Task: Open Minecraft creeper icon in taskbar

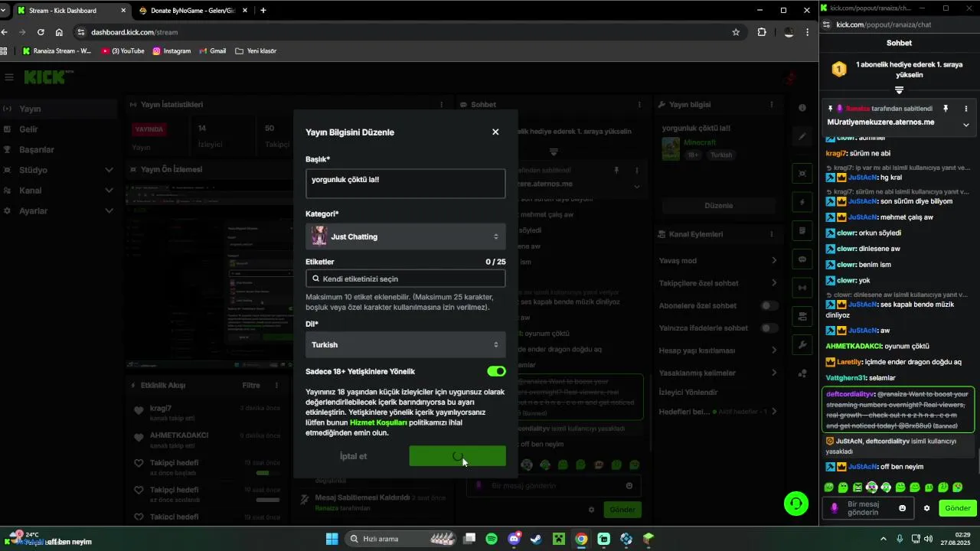Action: point(559,539)
